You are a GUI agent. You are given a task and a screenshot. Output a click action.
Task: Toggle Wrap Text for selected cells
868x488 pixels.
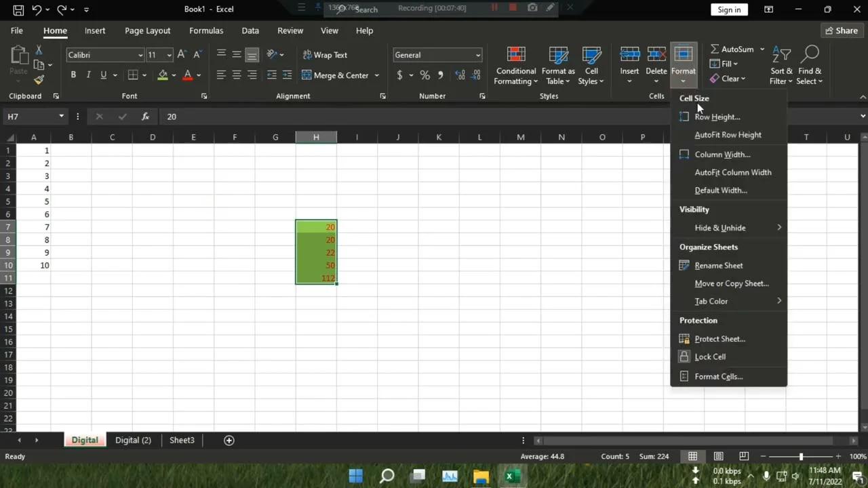point(325,55)
